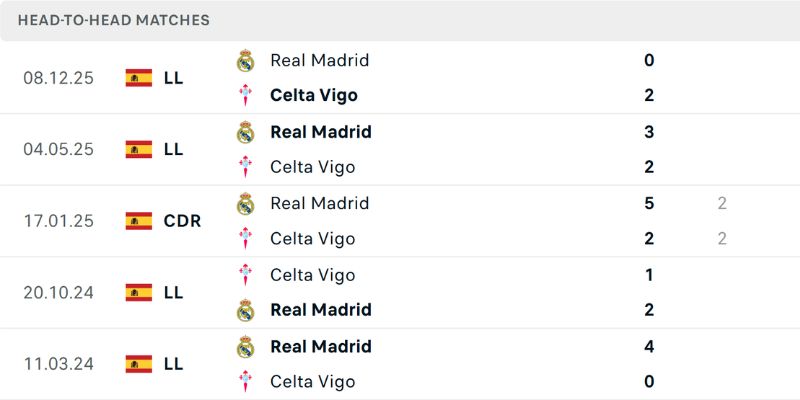Click Celta Vigo crest in 11.03.24 match
Screen dimensions: 800x400
245,382
